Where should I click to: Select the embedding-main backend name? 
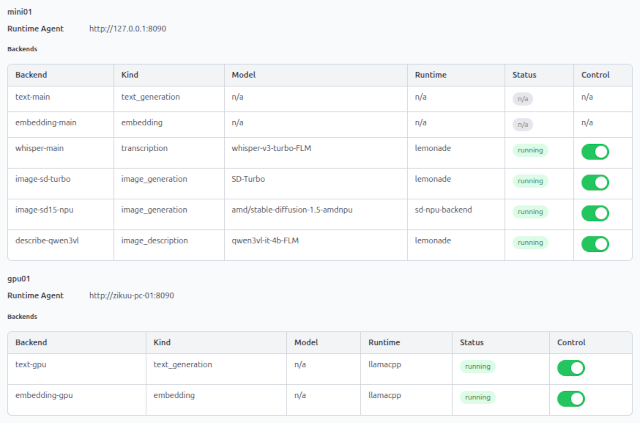[46, 122]
